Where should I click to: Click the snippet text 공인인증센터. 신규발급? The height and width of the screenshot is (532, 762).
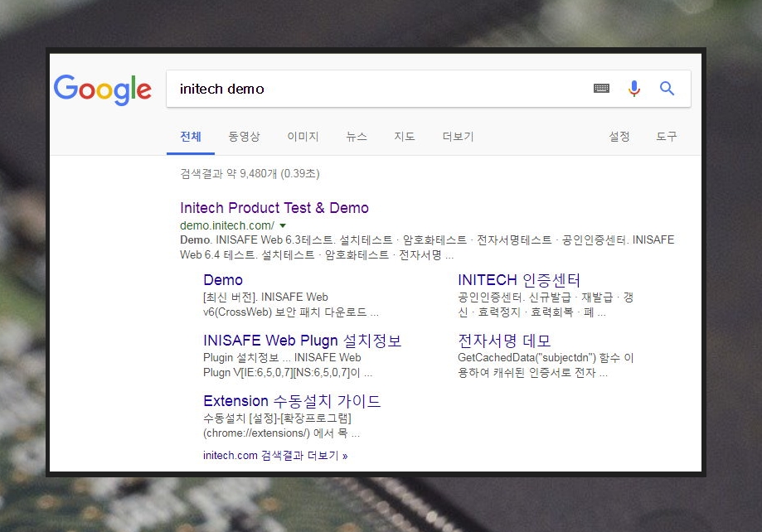(546, 304)
